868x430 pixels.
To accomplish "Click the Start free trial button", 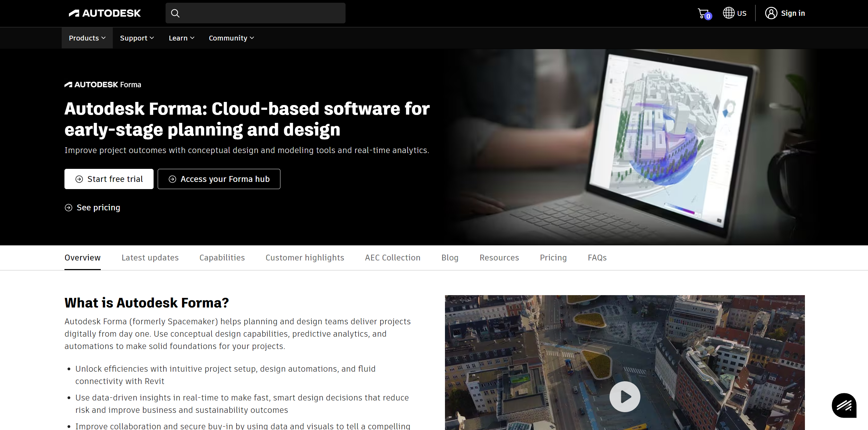I will tap(109, 179).
